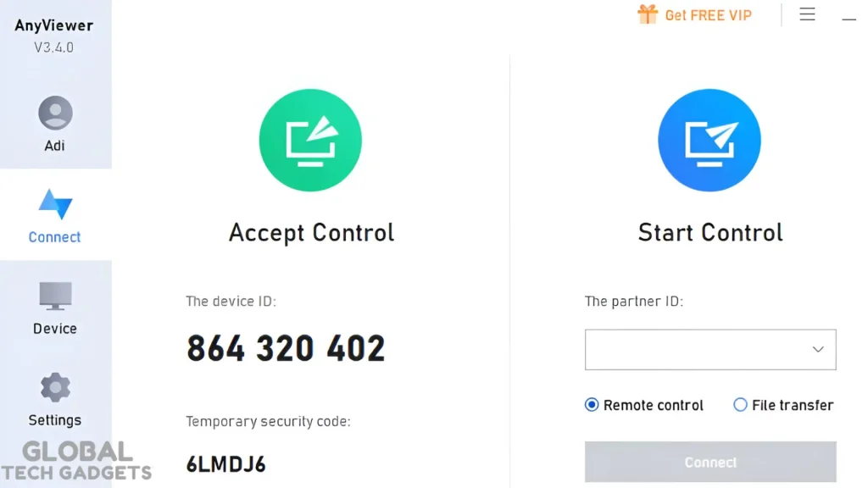Click the Get FREE VIP link
868x488 pixels.
(x=708, y=15)
